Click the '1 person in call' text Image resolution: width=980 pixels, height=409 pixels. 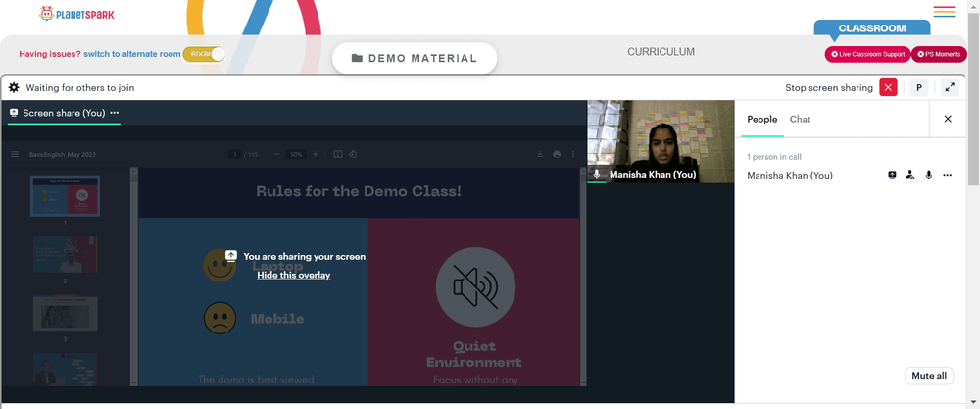(774, 157)
